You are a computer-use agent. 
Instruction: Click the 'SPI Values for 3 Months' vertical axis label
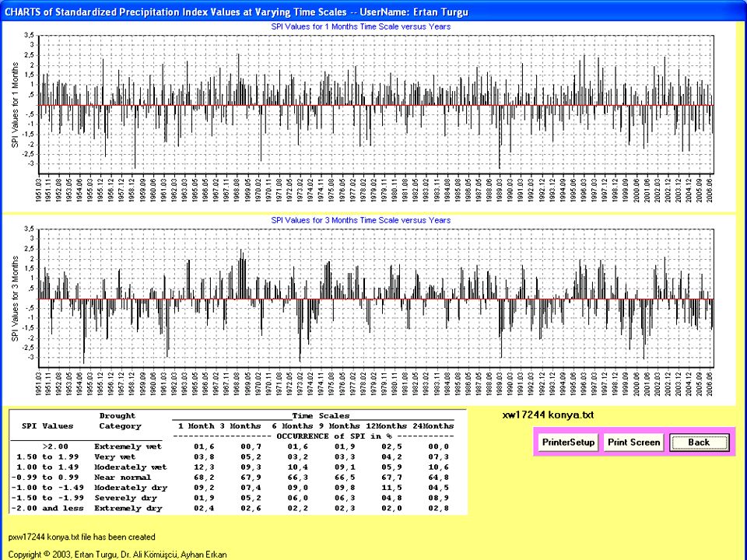(16, 299)
